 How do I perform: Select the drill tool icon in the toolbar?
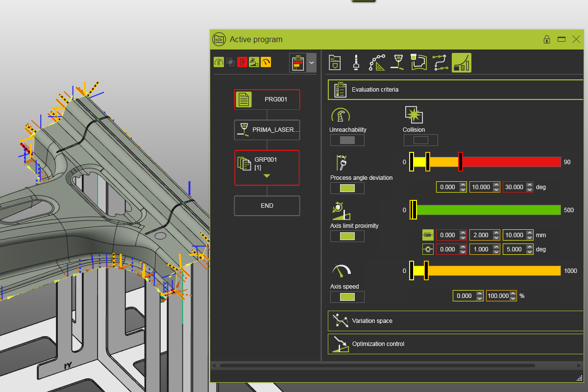click(x=356, y=62)
